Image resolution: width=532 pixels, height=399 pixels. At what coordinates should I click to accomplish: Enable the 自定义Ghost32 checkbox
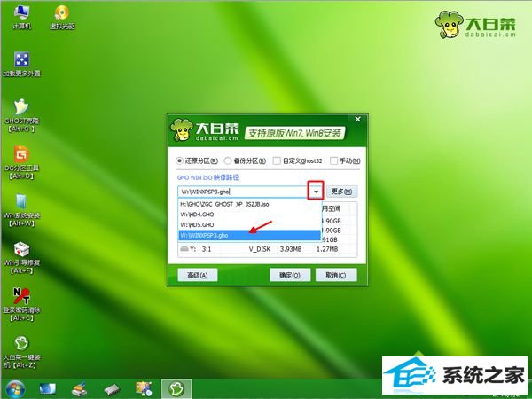[x=277, y=160]
